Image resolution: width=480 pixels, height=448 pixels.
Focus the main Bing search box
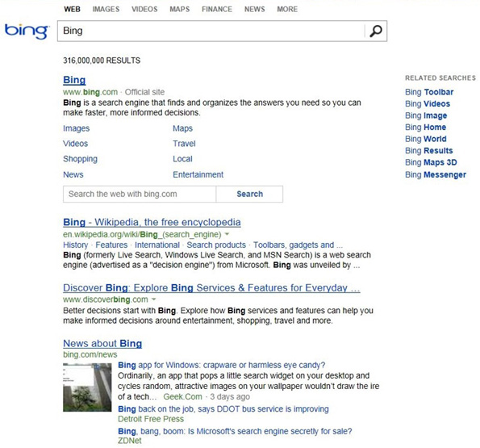coord(211,31)
